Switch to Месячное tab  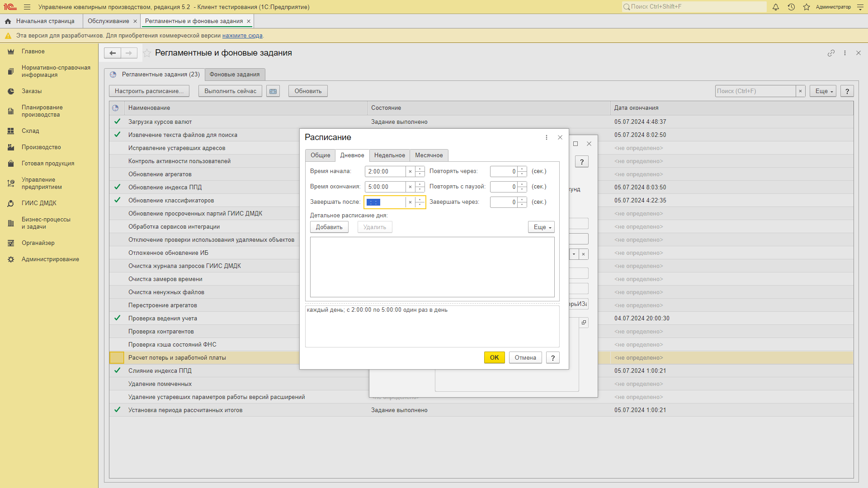coord(429,155)
